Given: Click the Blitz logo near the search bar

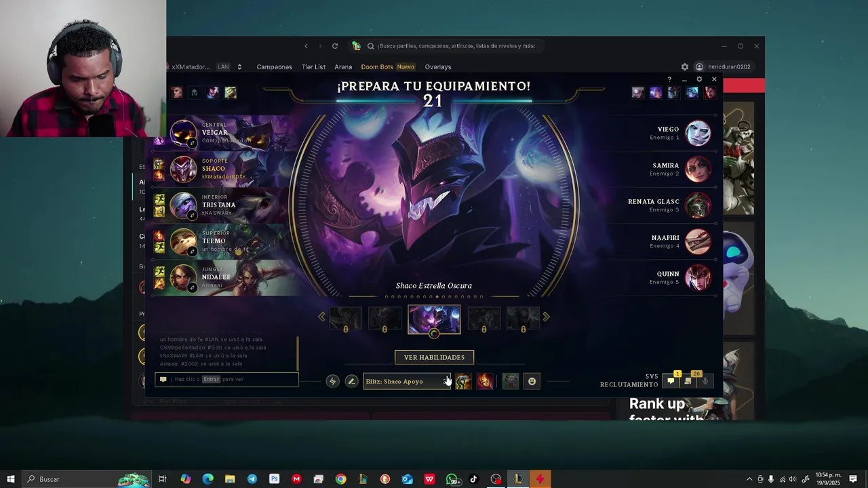Looking at the screenshot, I should [x=356, y=46].
